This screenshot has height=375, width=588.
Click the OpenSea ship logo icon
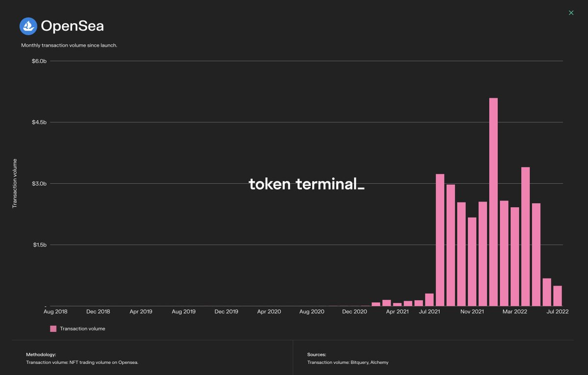[28, 26]
